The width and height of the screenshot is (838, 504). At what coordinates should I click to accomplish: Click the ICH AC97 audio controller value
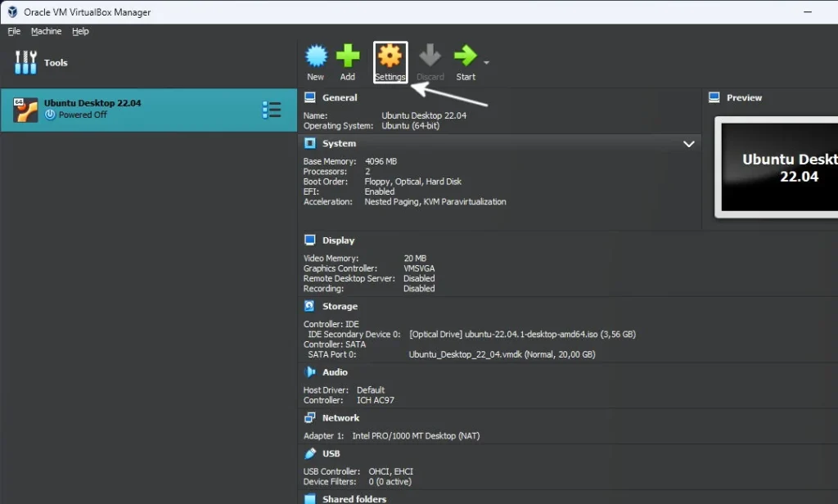click(x=375, y=400)
